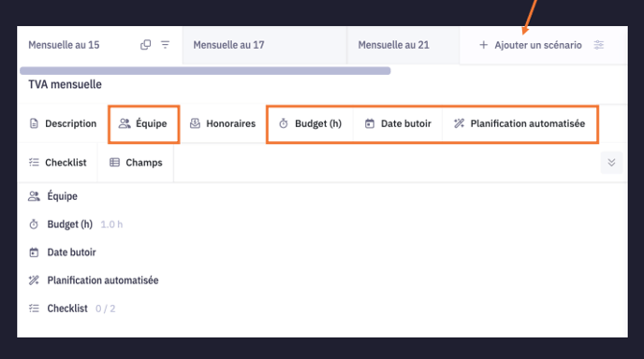Open Budget (h) row showing 1.0 h
The image size is (644, 359).
point(75,224)
